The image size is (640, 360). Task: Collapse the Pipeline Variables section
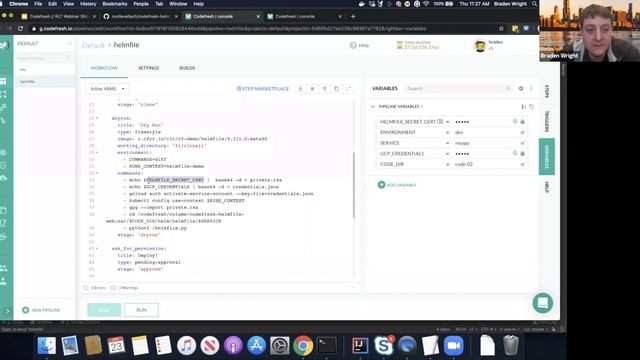coord(373,107)
